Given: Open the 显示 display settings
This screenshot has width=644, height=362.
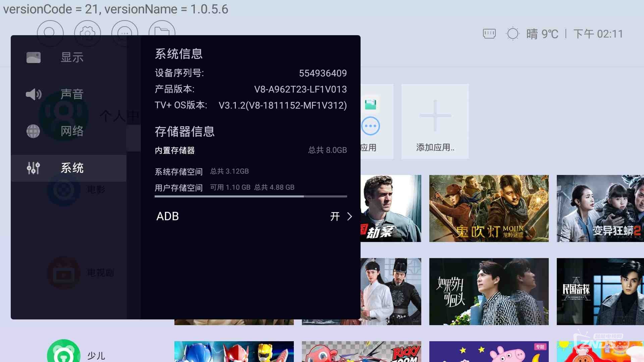Looking at the screenshot, I should tap(69, 57).
